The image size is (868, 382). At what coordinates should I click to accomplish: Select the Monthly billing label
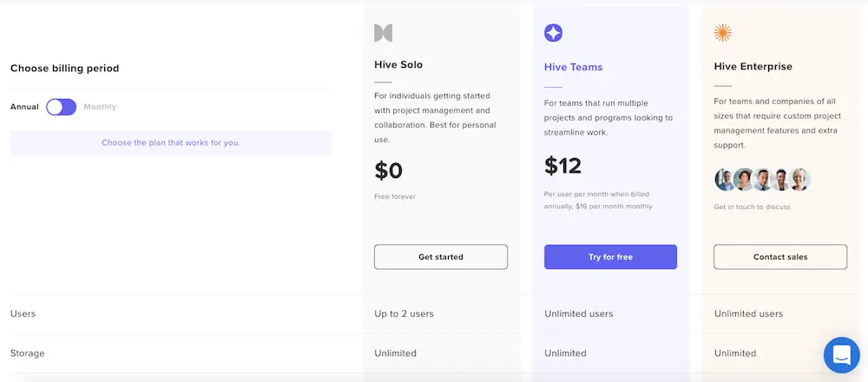(x=100, y=107)
